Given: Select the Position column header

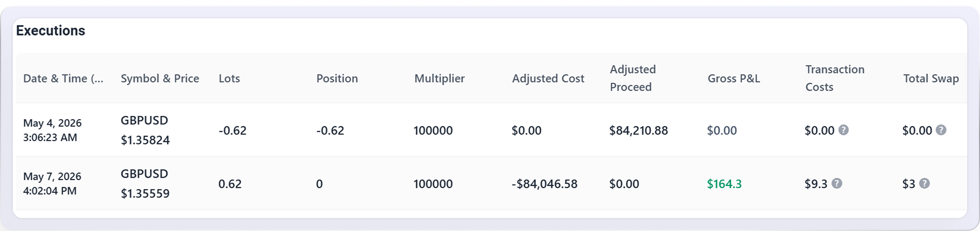Looking at the screenshot, I should pos(337,78).
